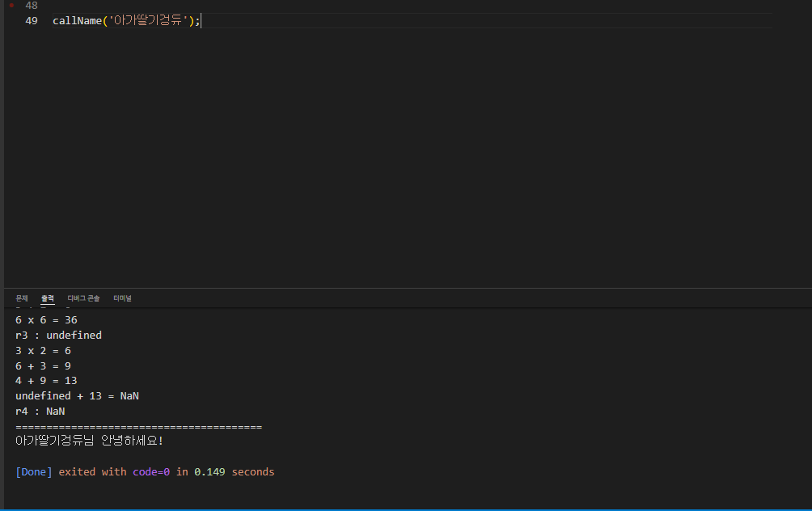This screenshot has width=812, height=511.
Task: Click output line '4 + 9 = 13'
Action: tap(46, 381)
